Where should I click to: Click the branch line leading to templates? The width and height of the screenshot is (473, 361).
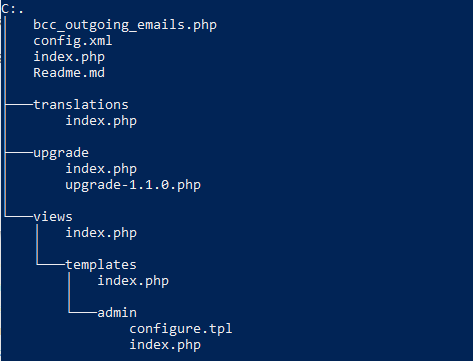pyautogui.click(x=51, y=265)
